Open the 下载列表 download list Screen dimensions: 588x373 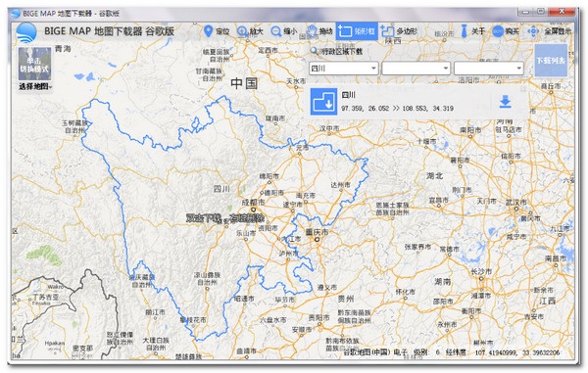point(551,61)
